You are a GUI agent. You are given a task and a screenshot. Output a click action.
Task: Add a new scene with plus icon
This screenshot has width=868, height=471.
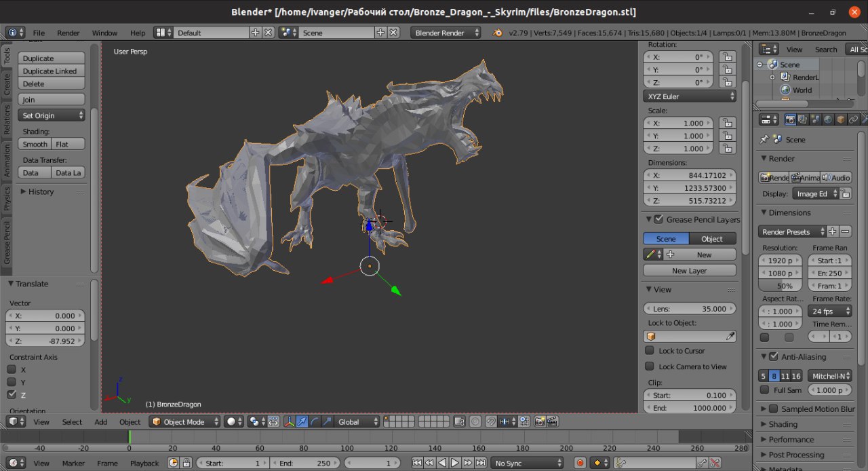point(380,33)
